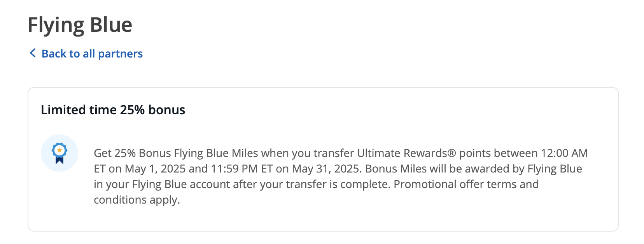This screenshot has width=644, height=244.
Task: Click the May 31, 2025 end date
Action: [x=326, y=169]
